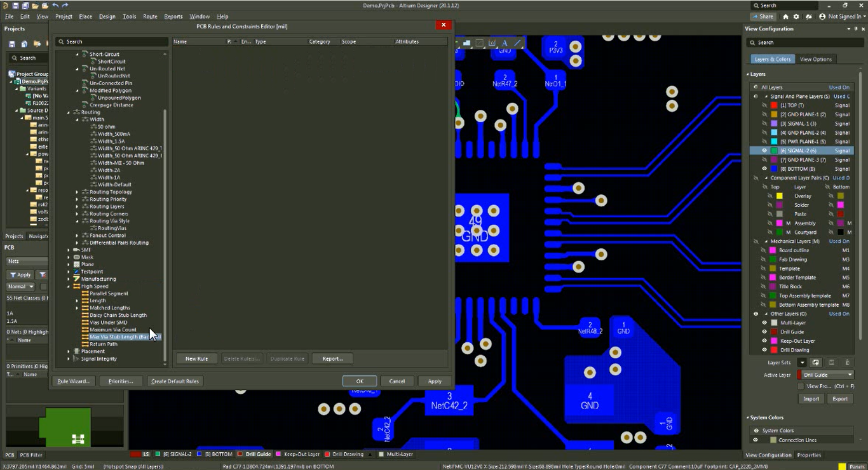
Task: Click the Parallel Segment rule folder icon
Action: pos(85,293)
